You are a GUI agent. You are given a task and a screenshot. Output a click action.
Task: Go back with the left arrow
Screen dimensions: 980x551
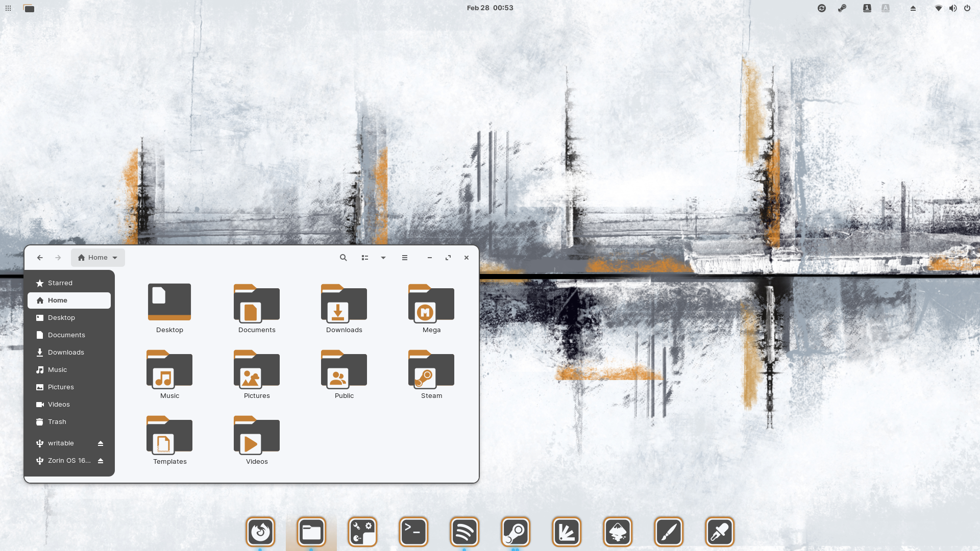pyautogui.click(x=40, y=258)
